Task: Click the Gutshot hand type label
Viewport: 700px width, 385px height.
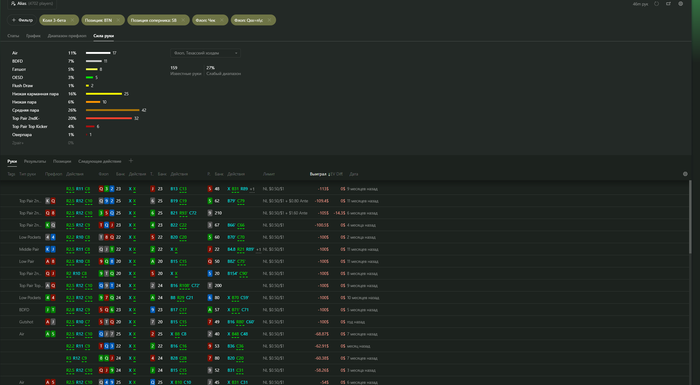Action: click(26, 322)
